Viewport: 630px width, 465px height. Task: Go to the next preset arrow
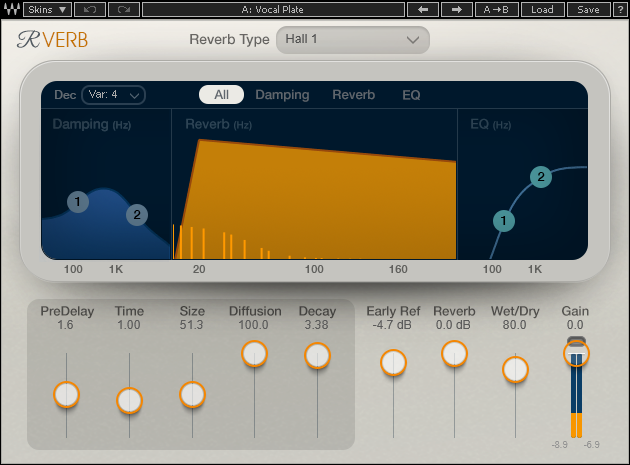pos(457,9)
